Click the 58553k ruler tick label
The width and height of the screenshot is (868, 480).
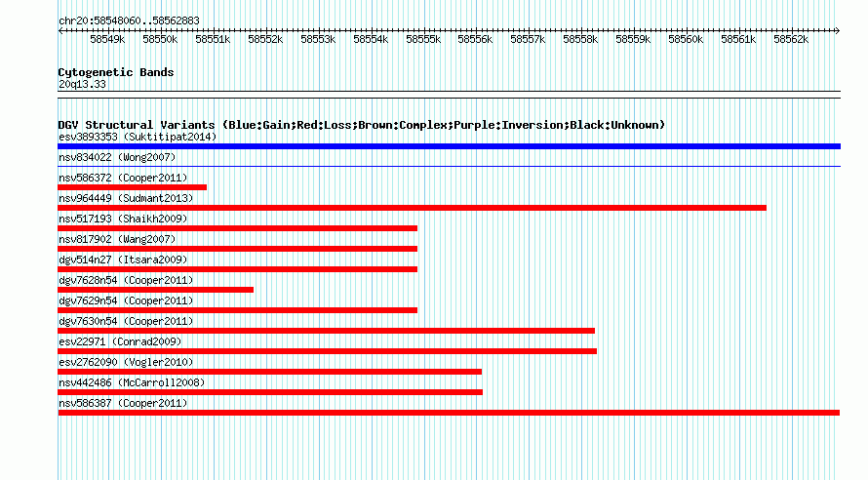318,39
